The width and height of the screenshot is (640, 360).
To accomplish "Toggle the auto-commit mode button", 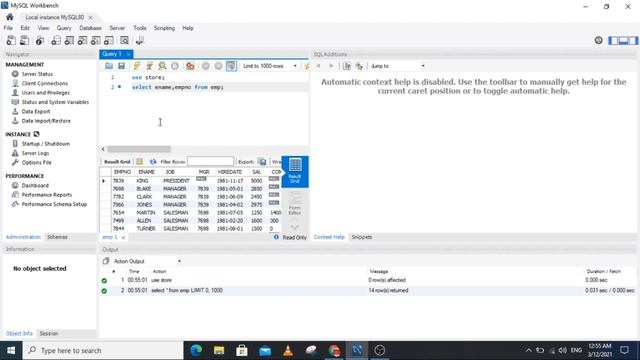I will tap(231, 66).
